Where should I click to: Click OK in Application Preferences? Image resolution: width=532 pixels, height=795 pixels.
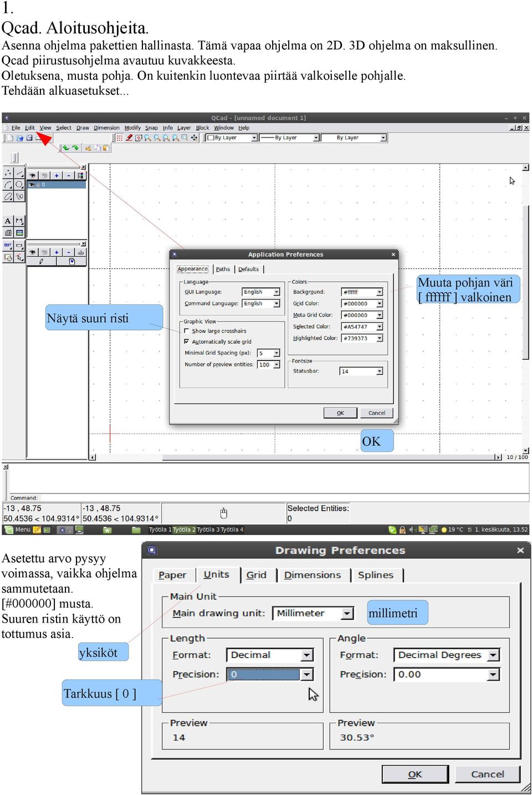click(340, 413)
